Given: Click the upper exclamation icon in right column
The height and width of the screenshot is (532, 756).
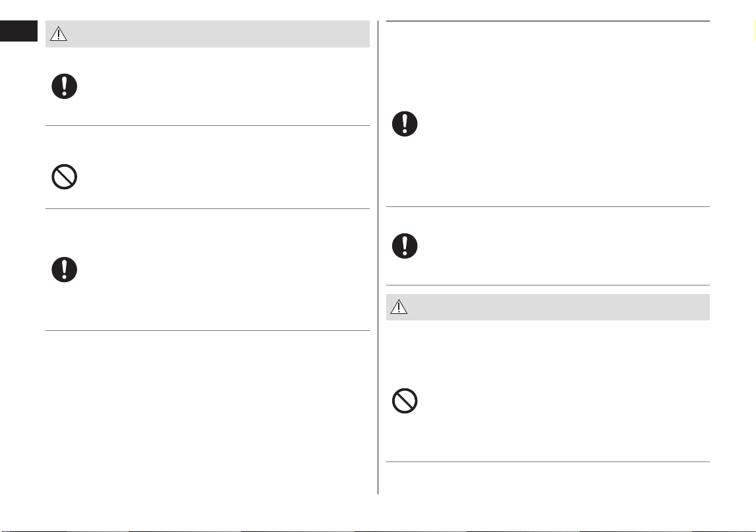Looking at the screenshot, I should click(x=405, y=124).
